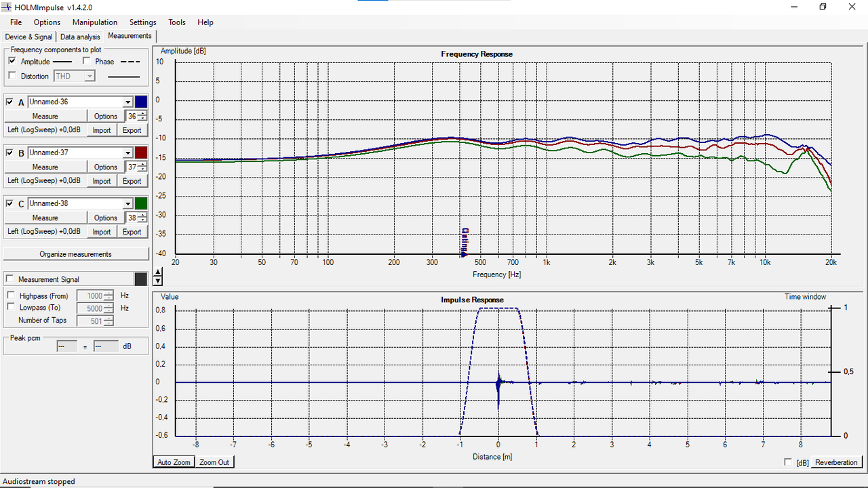868x488 pixels.
Task: Expand the Unnamed-37 measurement dropdown
Action: [127, 152]
